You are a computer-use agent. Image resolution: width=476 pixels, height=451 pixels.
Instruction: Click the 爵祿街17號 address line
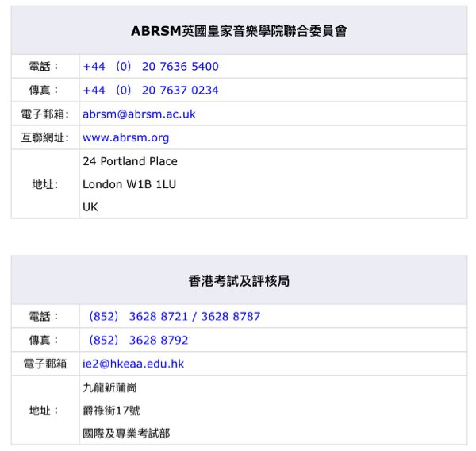(x=112, y=411)
